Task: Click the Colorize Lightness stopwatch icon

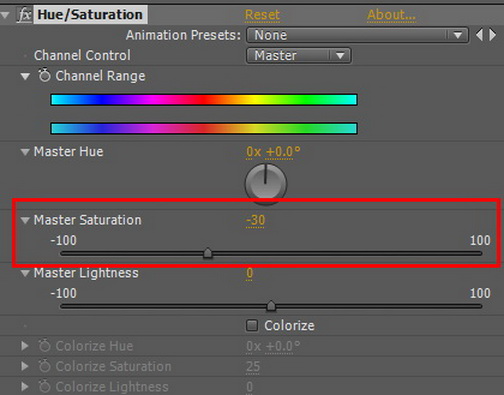Action: click(44, 387)
